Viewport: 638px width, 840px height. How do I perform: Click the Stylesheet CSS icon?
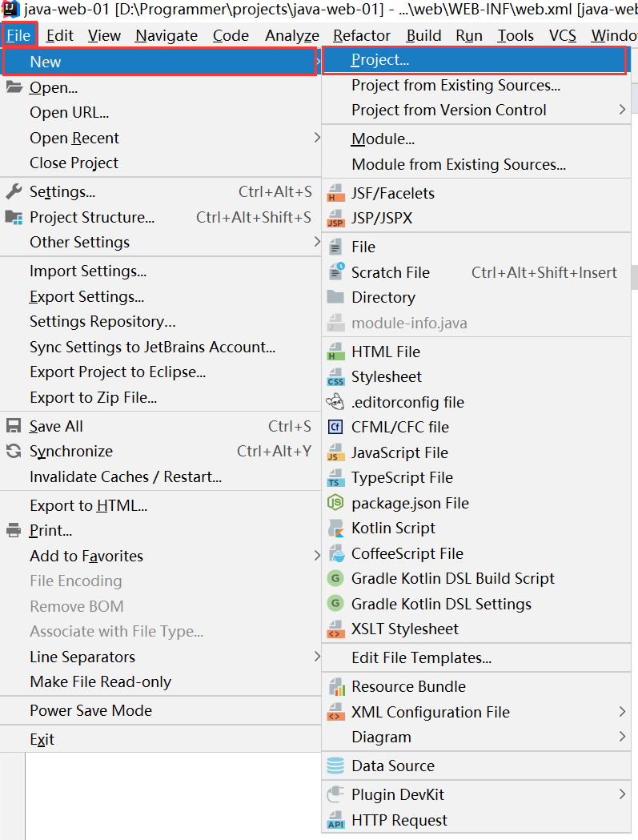335,376
